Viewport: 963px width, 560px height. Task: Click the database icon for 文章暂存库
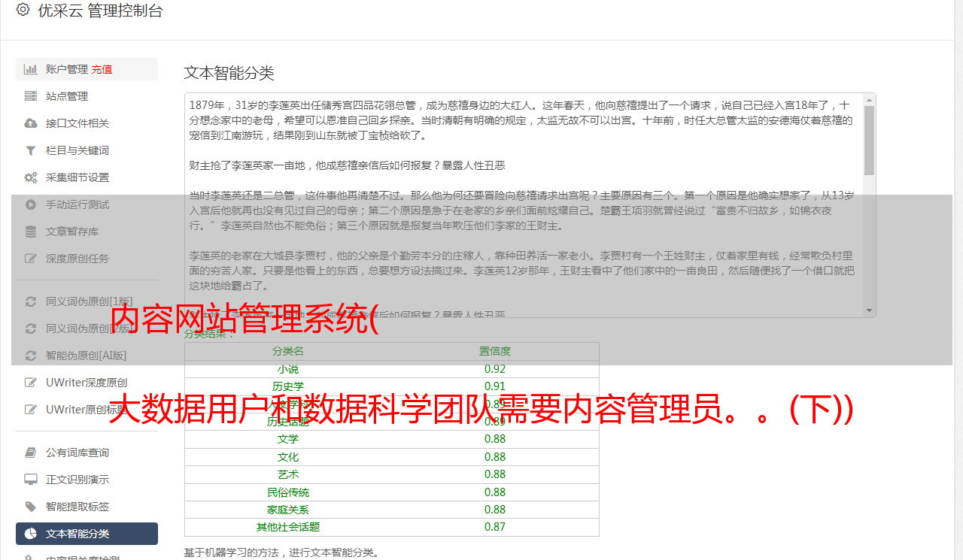click(x=31, y=232)
